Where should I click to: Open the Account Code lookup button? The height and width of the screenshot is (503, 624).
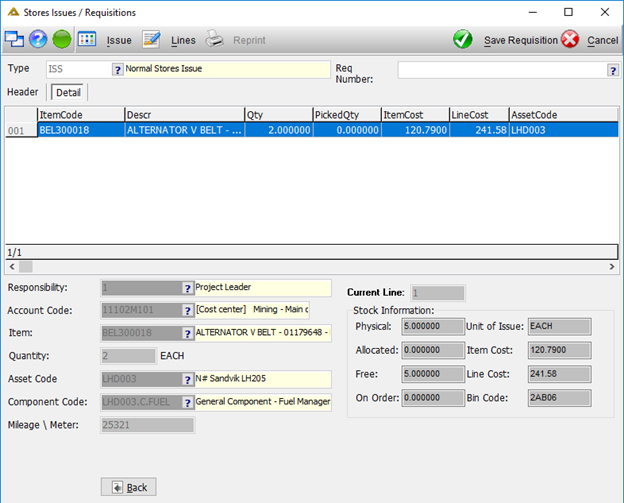187,311
